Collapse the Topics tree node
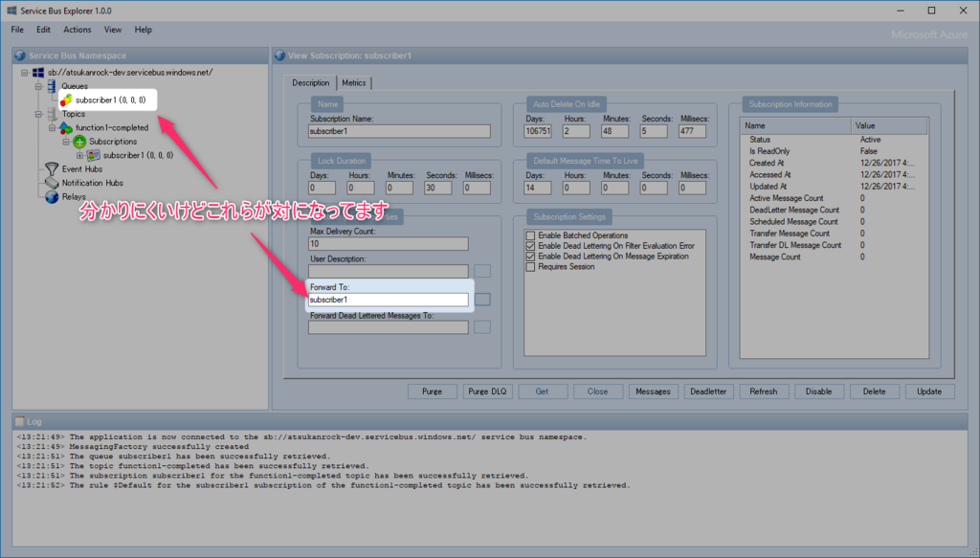Screen dimensions: 980x558 point(38,114)
